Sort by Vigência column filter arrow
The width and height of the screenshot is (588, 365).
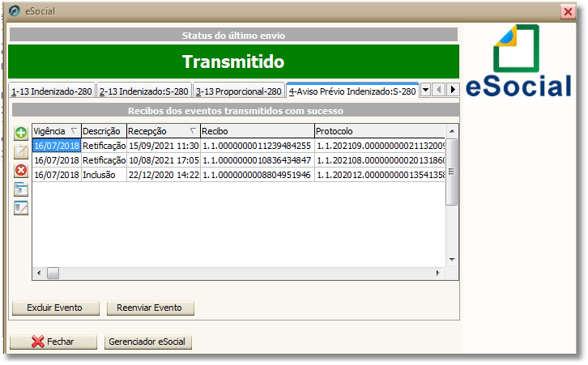point(74,131)
